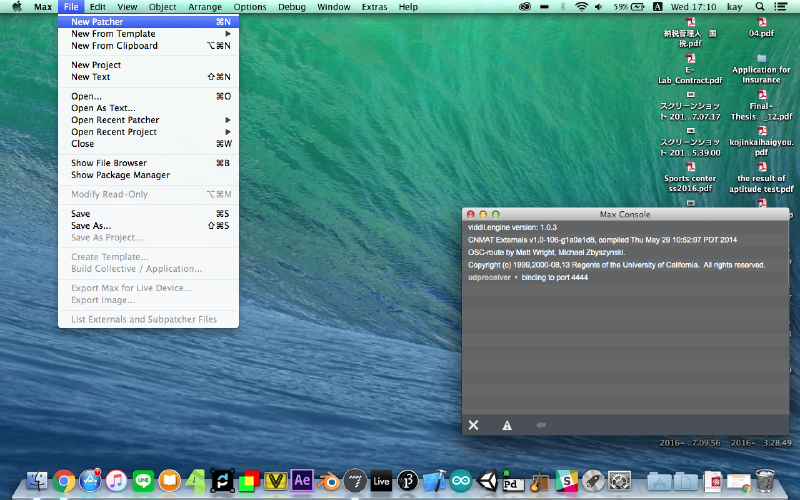The image size is (800, 500).
Task: Select Application for Insurance folder on desktop
Action: pyautogui.click(x=761, y=68)
